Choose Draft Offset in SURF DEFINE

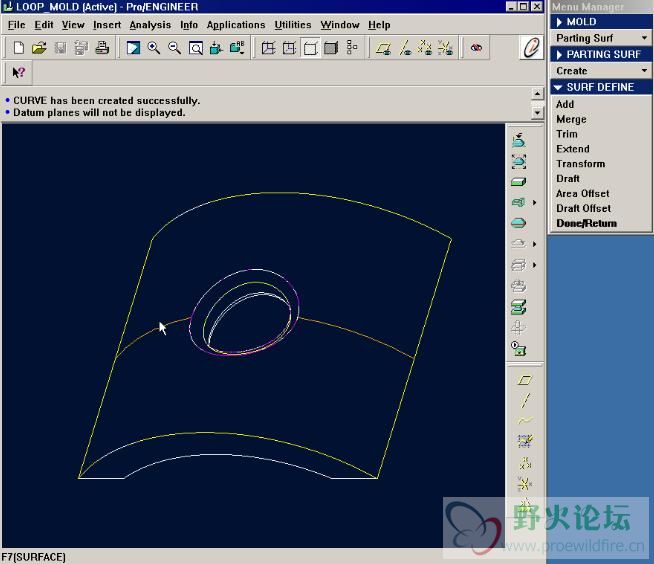pyautogui.click(x=584, y=208)
